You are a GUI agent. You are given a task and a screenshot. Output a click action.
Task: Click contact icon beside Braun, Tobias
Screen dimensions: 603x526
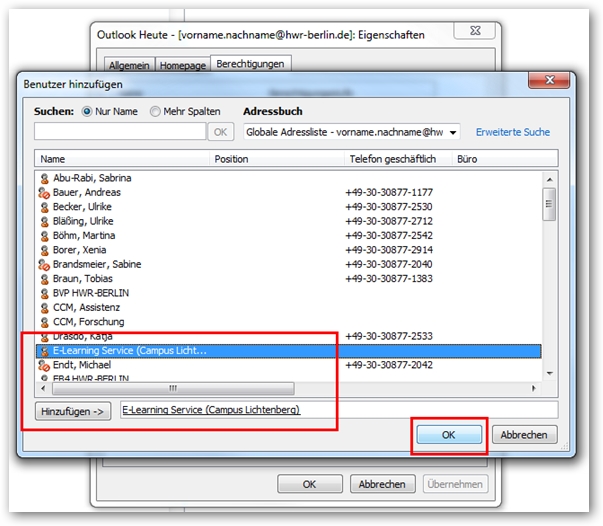pos(45,279)
